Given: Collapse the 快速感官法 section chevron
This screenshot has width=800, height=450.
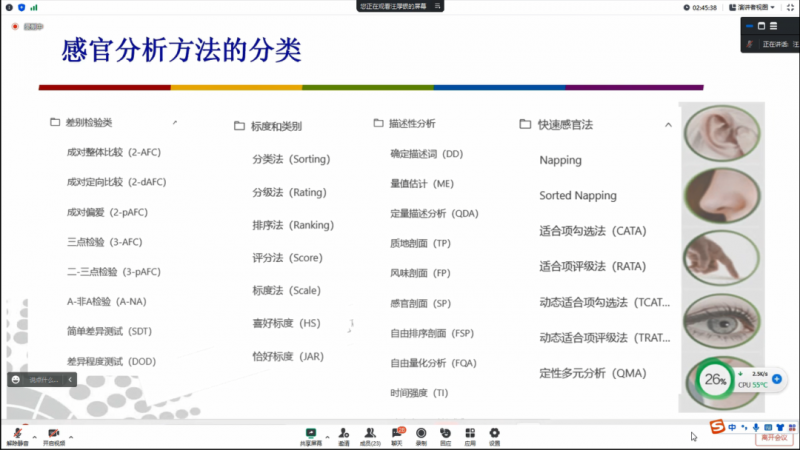Looking at the screenshot, I should (668, 125).
